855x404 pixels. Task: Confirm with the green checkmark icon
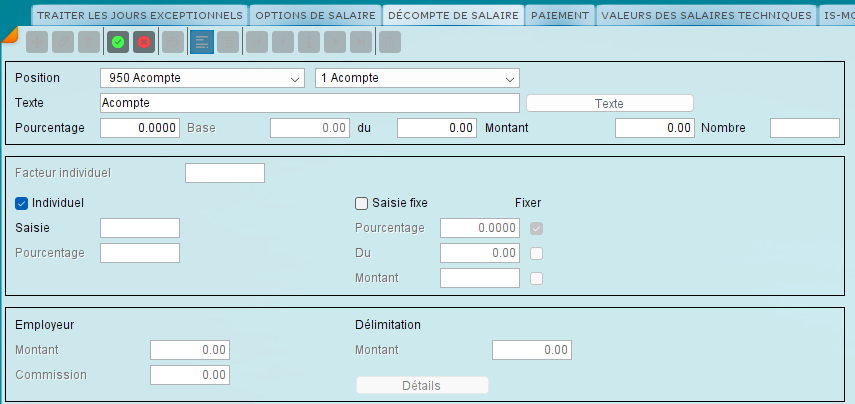pos(118,42)
